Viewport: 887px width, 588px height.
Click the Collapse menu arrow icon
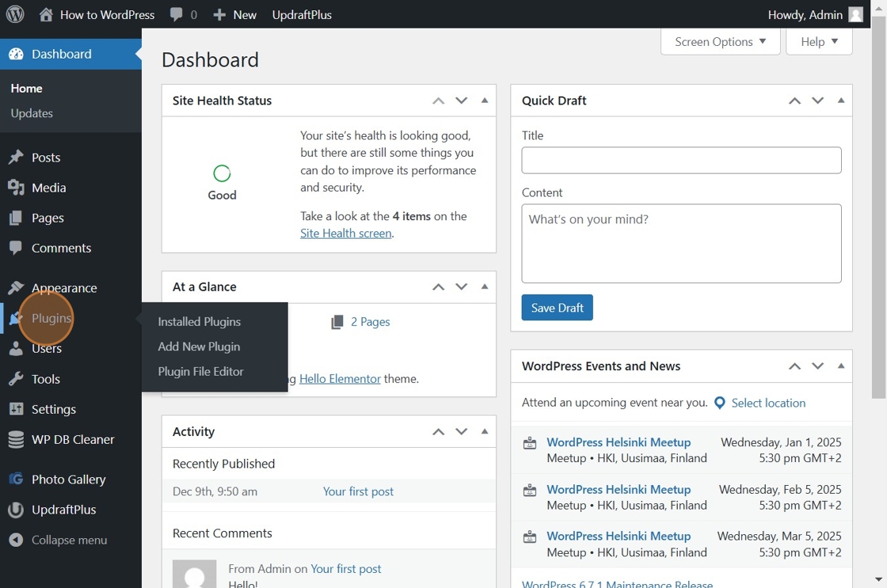click(16, 540)
